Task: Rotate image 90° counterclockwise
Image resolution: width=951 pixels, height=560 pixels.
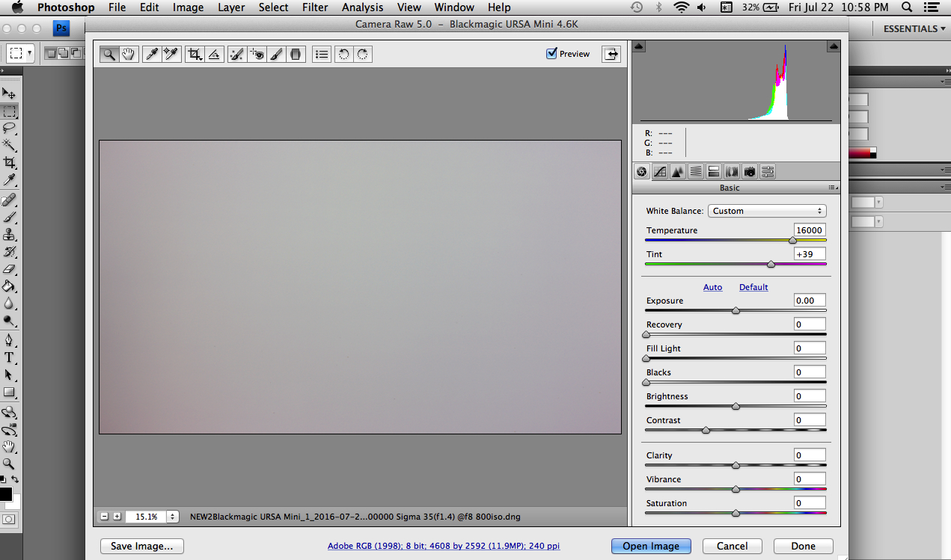Action: click(343, 54)
